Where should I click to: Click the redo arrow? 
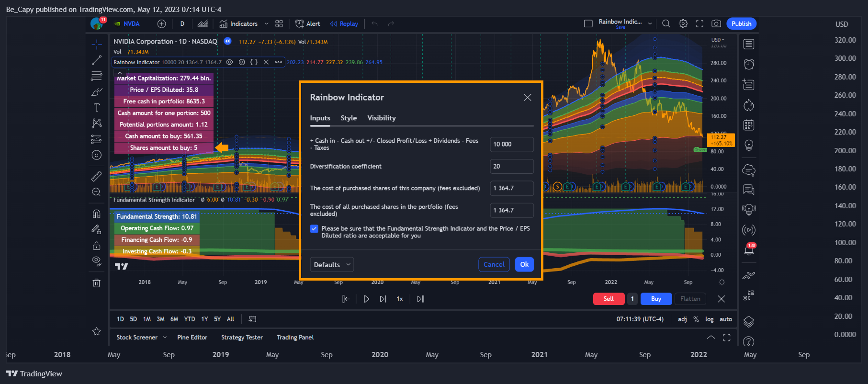391,24
